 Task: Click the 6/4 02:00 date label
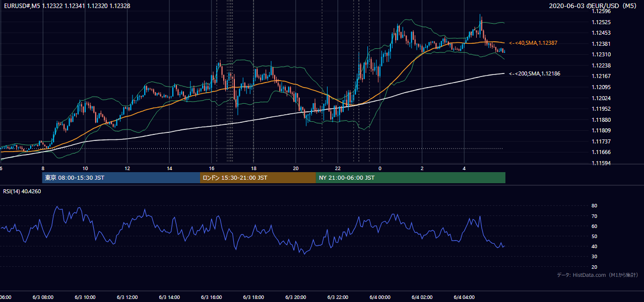click(x=422, y=297)
